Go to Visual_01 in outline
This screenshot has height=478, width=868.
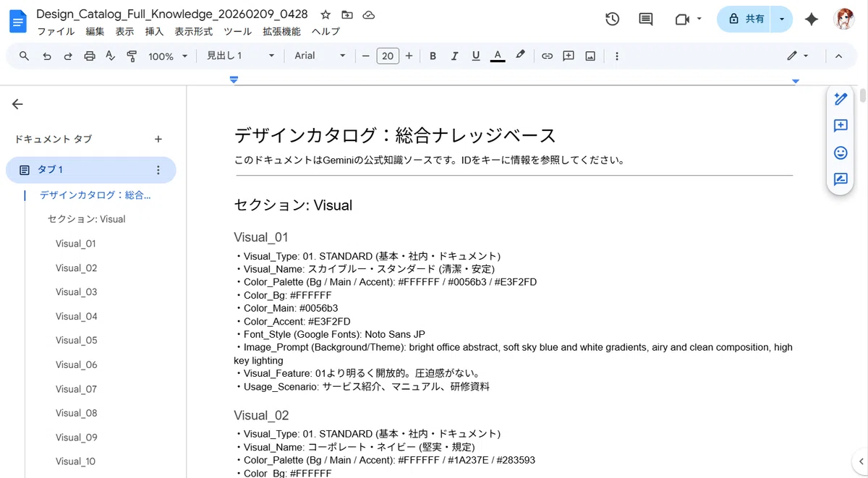(75, 244)
